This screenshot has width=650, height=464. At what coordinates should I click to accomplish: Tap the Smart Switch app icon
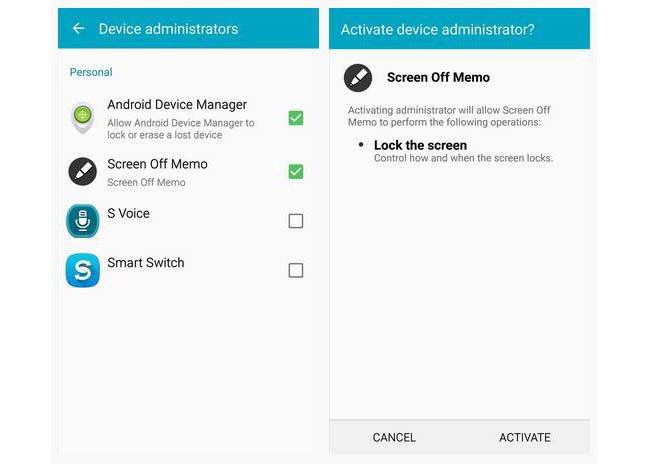pyautogui.click(x=82, y=270)
